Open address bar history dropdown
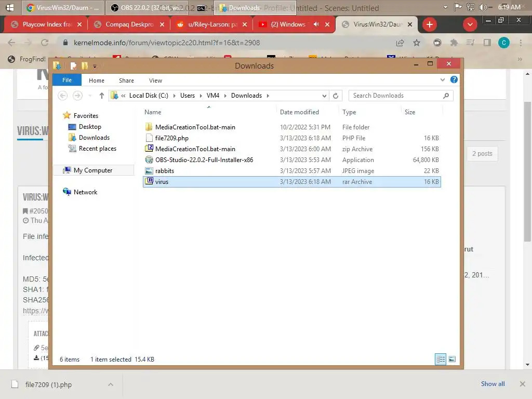The image size is (532, 399). (x=324, y=96)
